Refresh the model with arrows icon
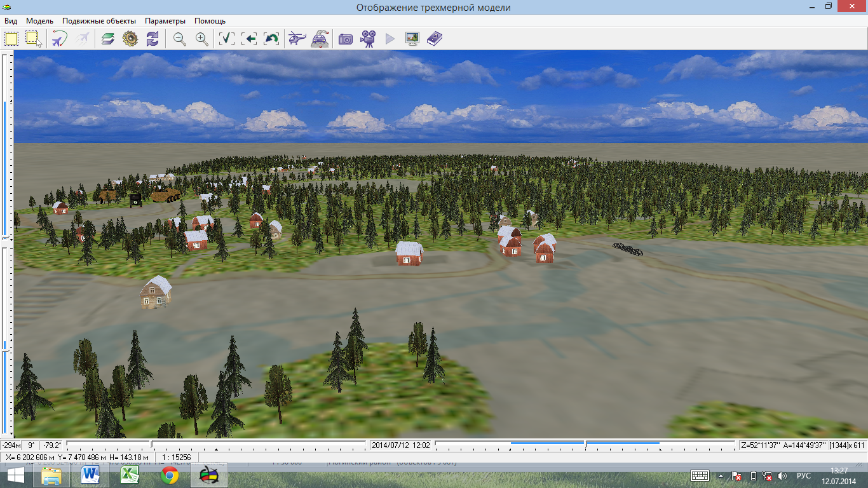This screenshot has width=868, height=488. pos(153,39)
